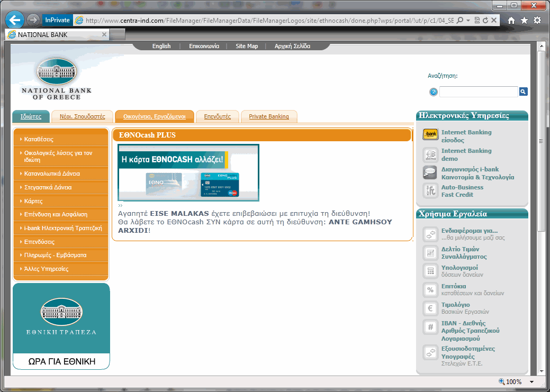Screen dimensions: 550x392
Task: Open Favorites with the star icon
Action: (x=525, y=20)
